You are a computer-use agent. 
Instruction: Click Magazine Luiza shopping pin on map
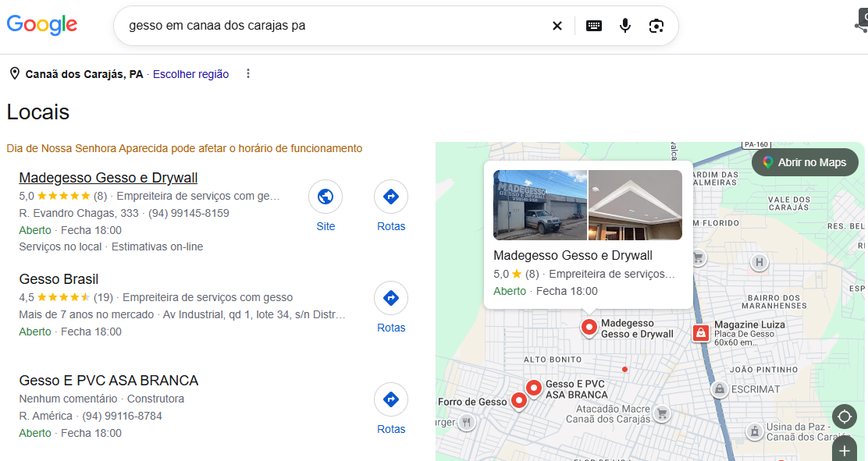click(x=701, y=332)
